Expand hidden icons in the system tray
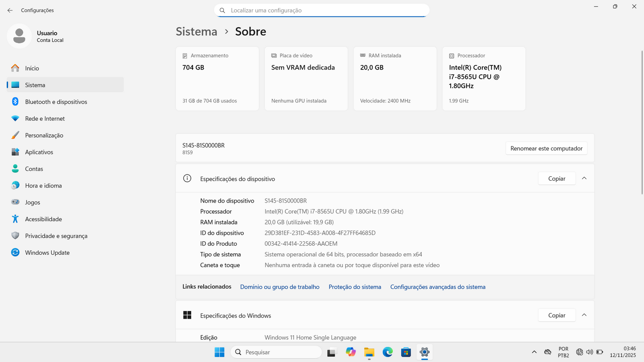Screen dimensions: 644x362 (x=534, y=352)
